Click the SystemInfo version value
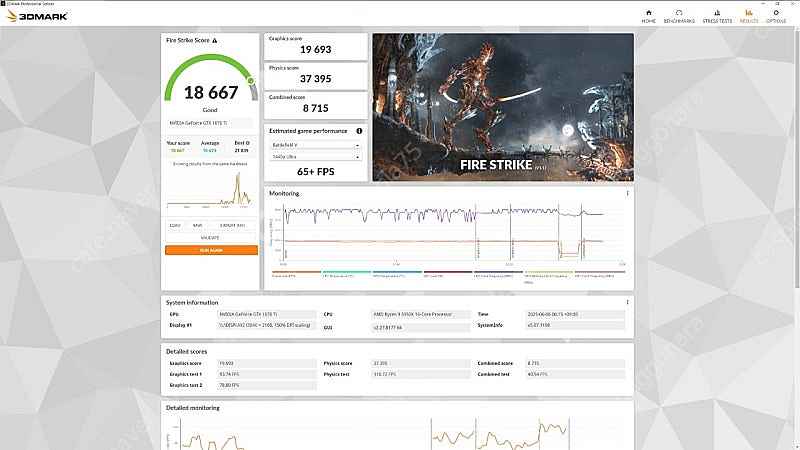The width and height of the screenshot is (800, 450). click(575, 325)
